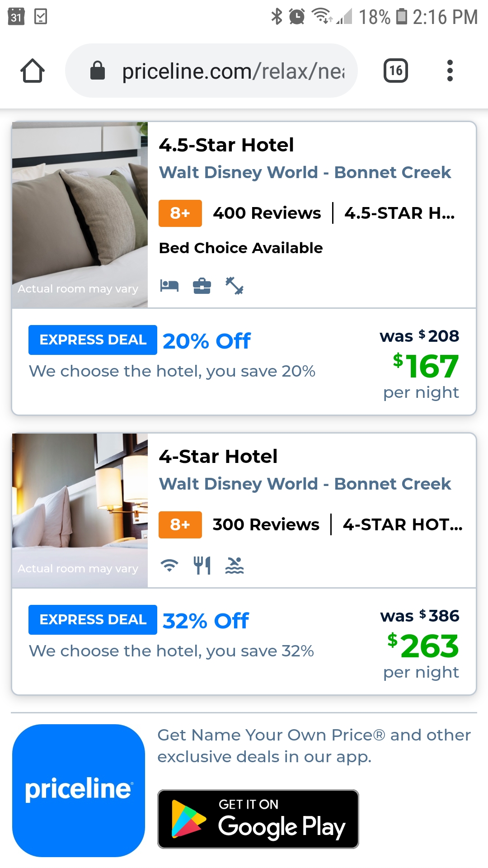Tap the blue Priceline app logo
Screen dimensions: 488x868
click(x=79, y=790)
